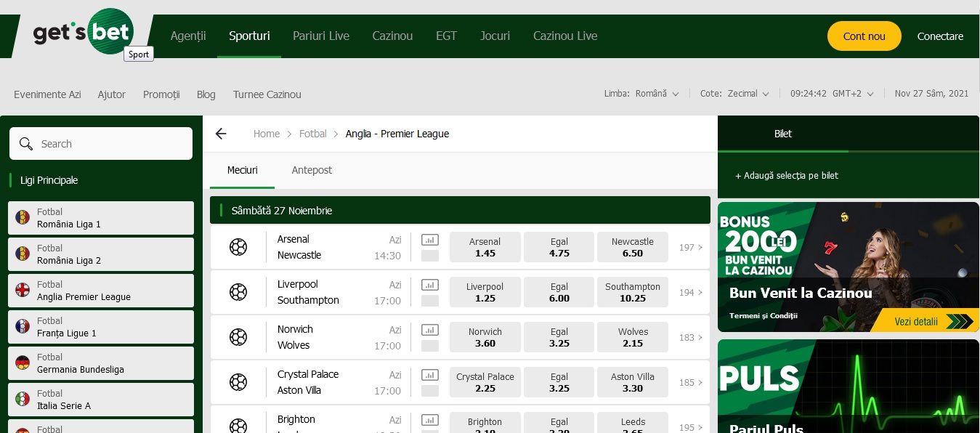Image resolution: width=980 pixels, height=433 pixels.
Task: Open the Limba Română language dropdown
Action: coord(642,94)
